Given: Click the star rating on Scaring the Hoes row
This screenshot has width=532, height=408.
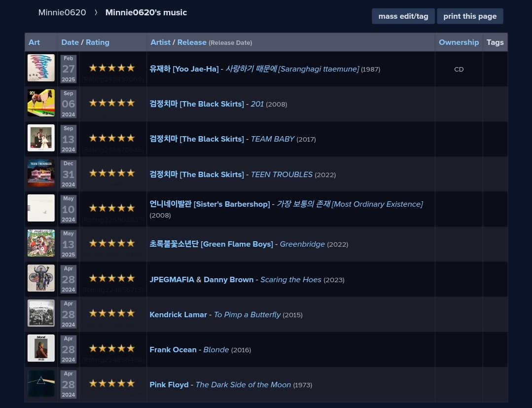Looking at the screenshot, I should click(x=112, y=278).
